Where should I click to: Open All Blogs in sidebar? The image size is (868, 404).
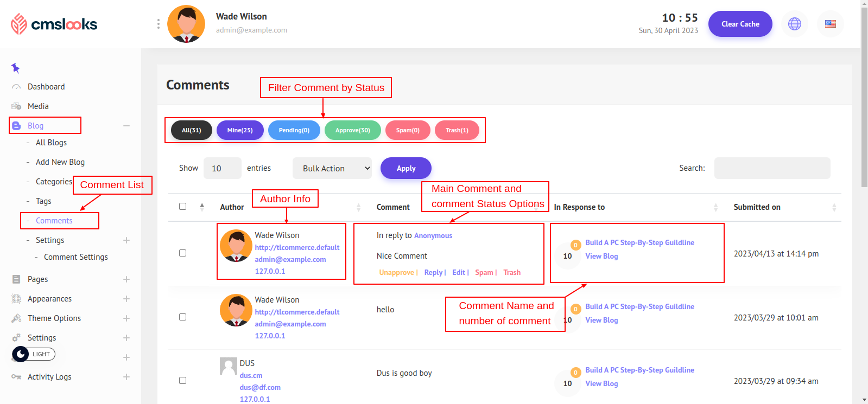[x=51, y=143]
